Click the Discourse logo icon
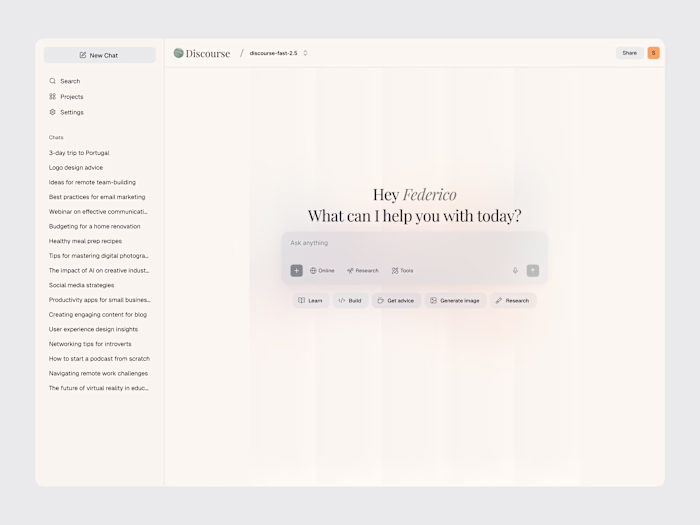Image resolution: width=700 pixels, height=525 pixels. point(179,53)
